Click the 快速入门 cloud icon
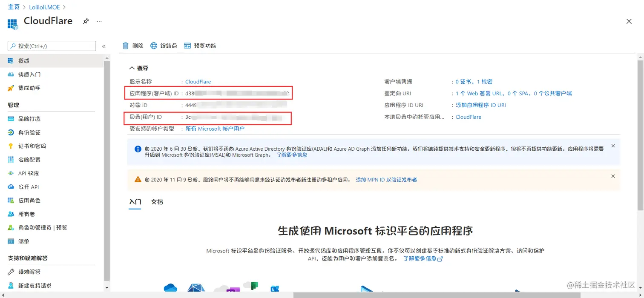644x298 pixels. [11, 74]
